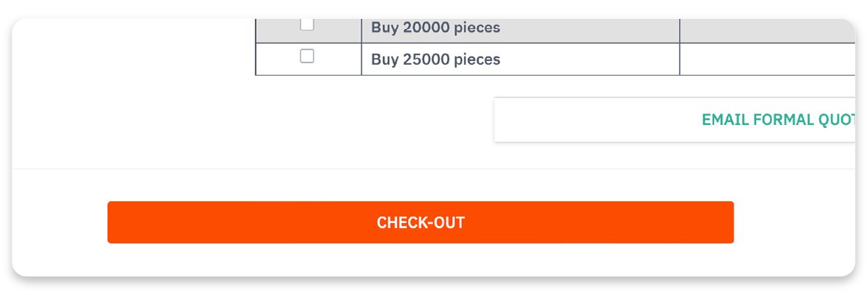
Task: Tick the Buy 25000 pieces checkbox
Action: (x=308, y=57)
